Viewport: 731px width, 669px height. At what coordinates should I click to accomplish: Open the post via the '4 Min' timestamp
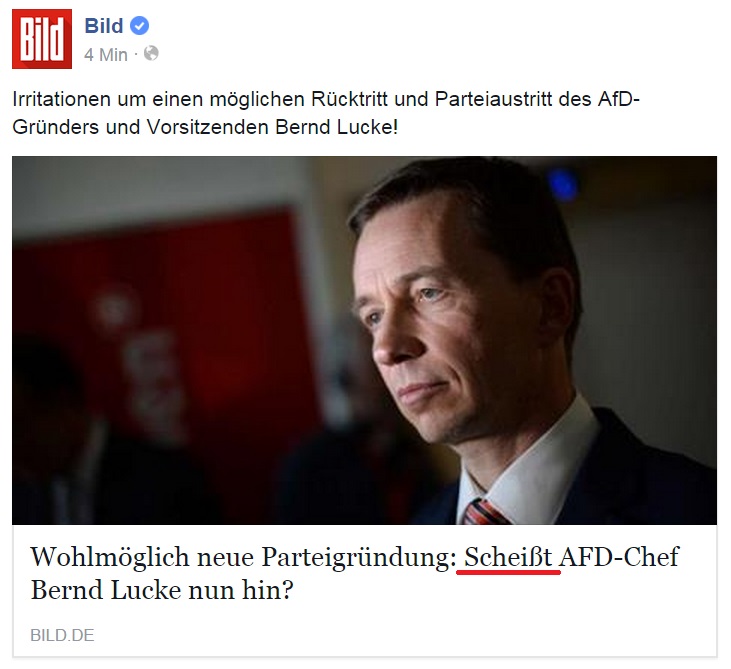[x=106, y=55]
